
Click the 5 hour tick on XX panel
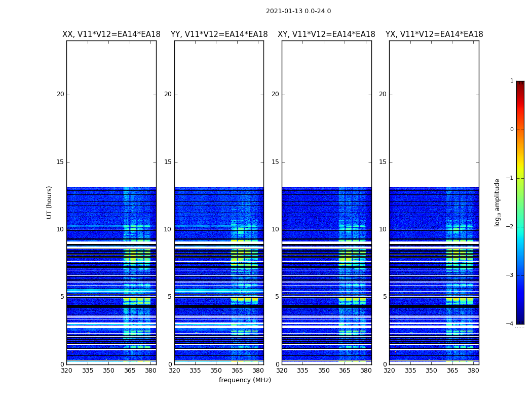62,297
